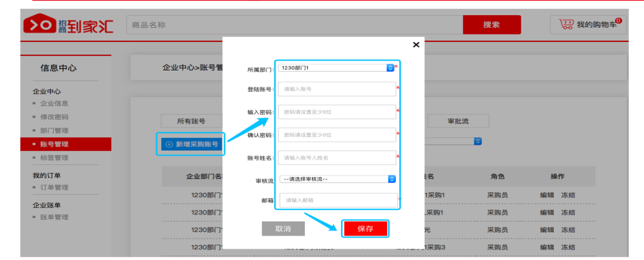The image size is (644, 260).
Task: Click the 输入密码 password field
Action: [x=337, y=112]
